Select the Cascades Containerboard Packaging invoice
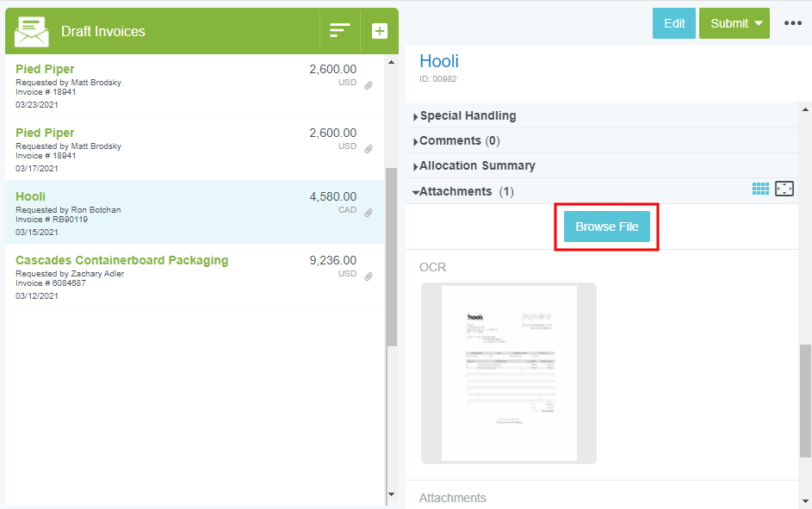The image size is (812, 509). [x=121, y=260]
